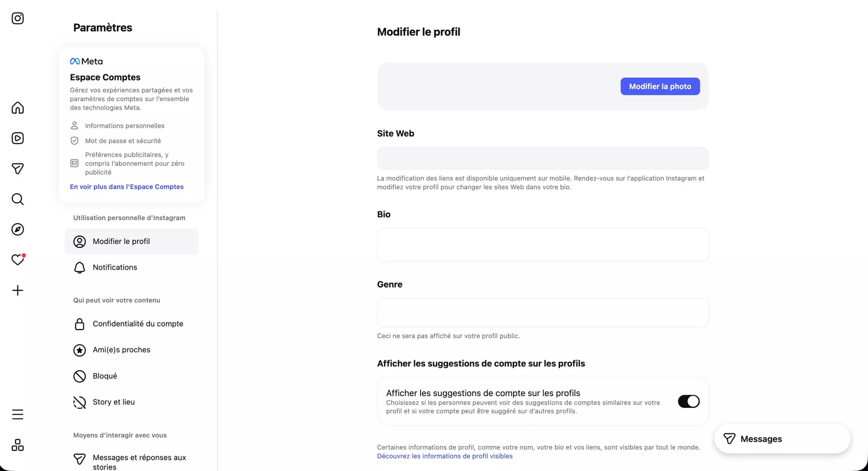Open the Genre dropdown field
The height and width of the screenshot is (471, 868).
tap(542, 313)
